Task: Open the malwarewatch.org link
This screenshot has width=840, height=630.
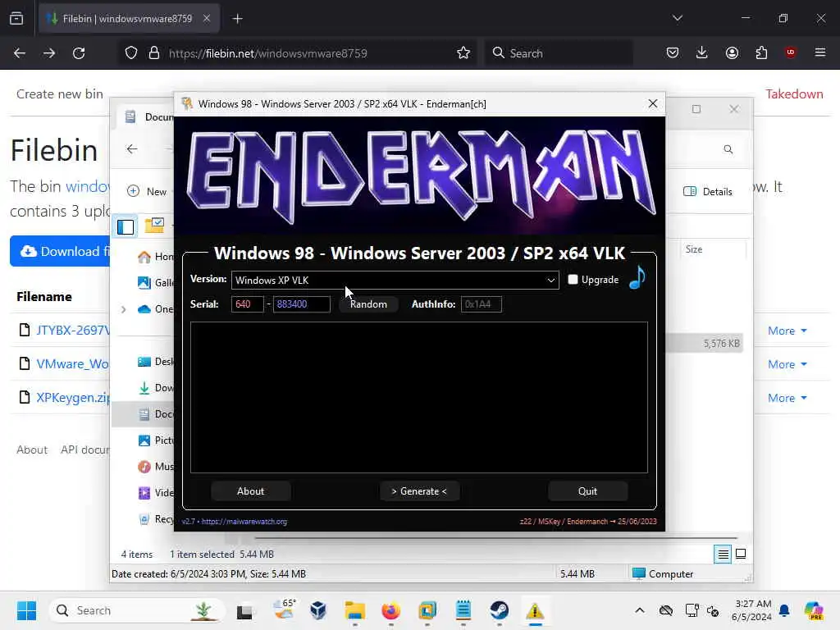Action: [244, 521]
